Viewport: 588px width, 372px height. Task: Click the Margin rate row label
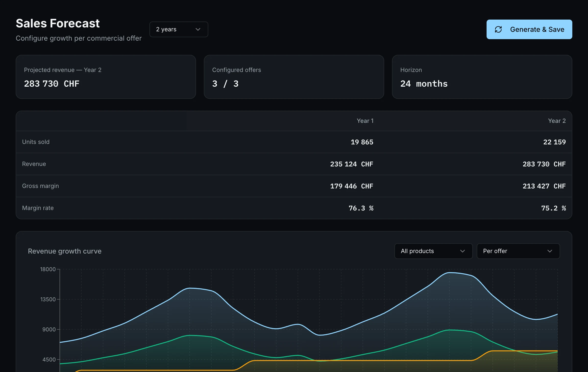click(38, 208)
